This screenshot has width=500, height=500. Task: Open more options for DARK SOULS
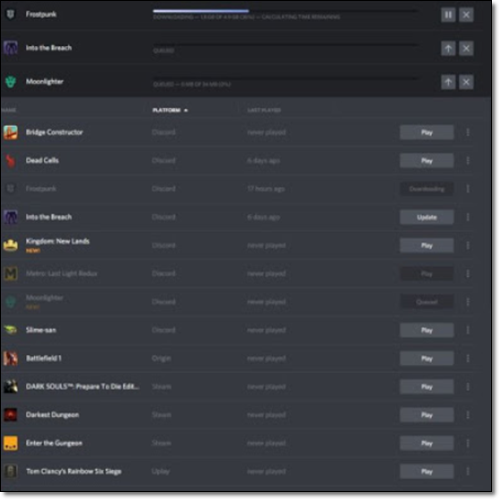[x=468, y=387]
